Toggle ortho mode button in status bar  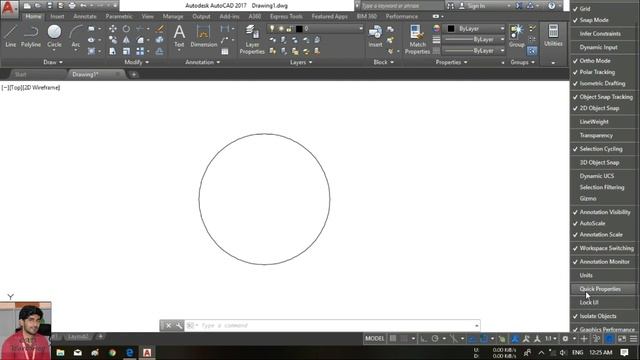point(424,339)
